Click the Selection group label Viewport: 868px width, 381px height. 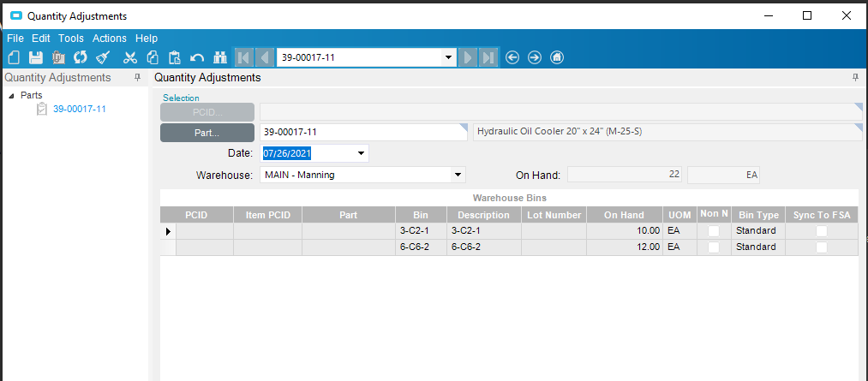pyautogui.click(x=181, y=98)
